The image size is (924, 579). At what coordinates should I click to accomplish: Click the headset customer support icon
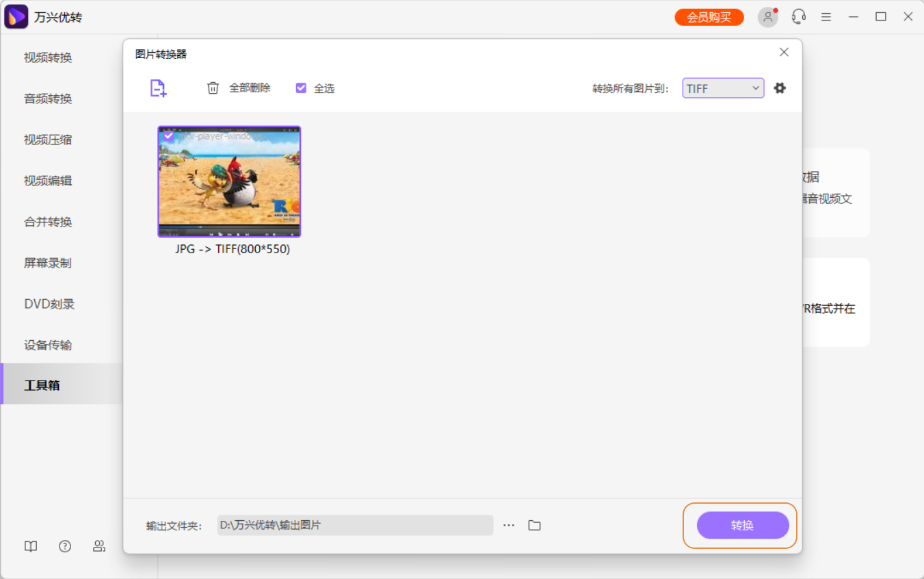[798, 16]
